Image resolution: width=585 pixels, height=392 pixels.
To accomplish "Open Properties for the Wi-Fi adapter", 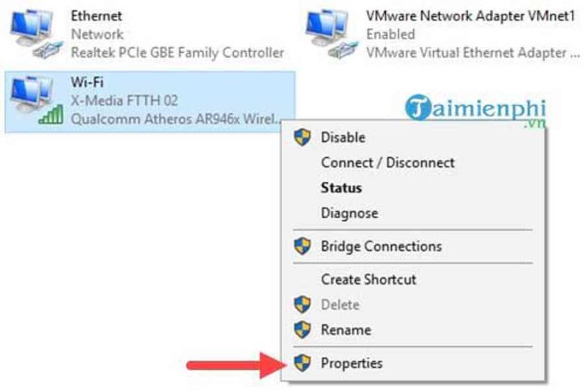I will [352, 363].
